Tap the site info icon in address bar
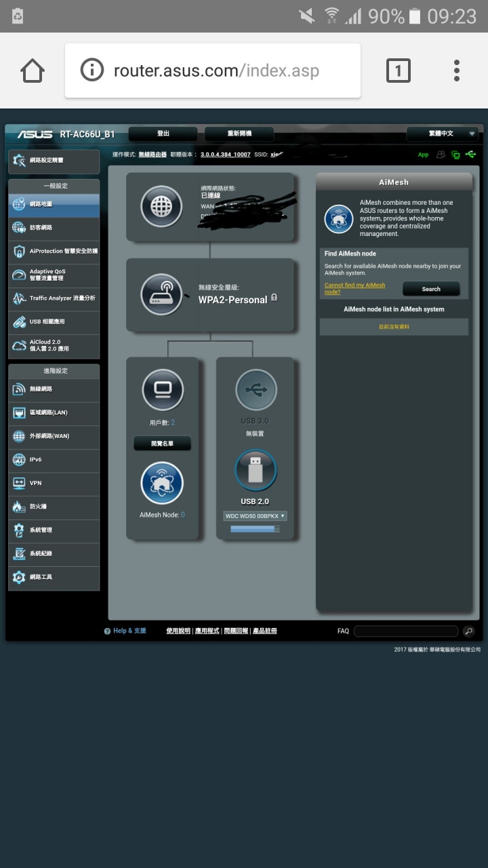Viewport: 488px width, 868px height. click(x=92, y=71)
